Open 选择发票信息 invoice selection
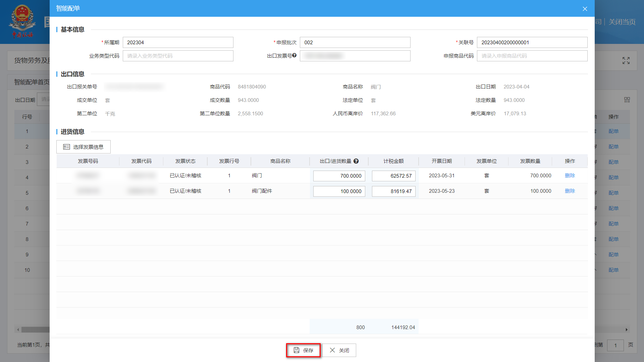644x362 pixels. pos(84,147)
